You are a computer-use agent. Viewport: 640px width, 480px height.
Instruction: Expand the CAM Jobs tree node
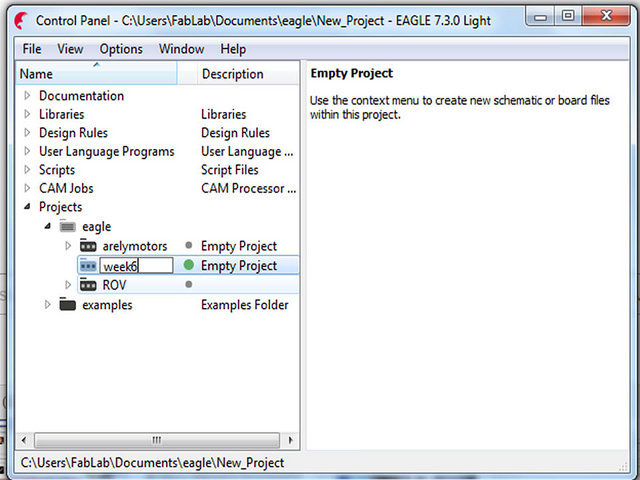click(x=27, y=188)
